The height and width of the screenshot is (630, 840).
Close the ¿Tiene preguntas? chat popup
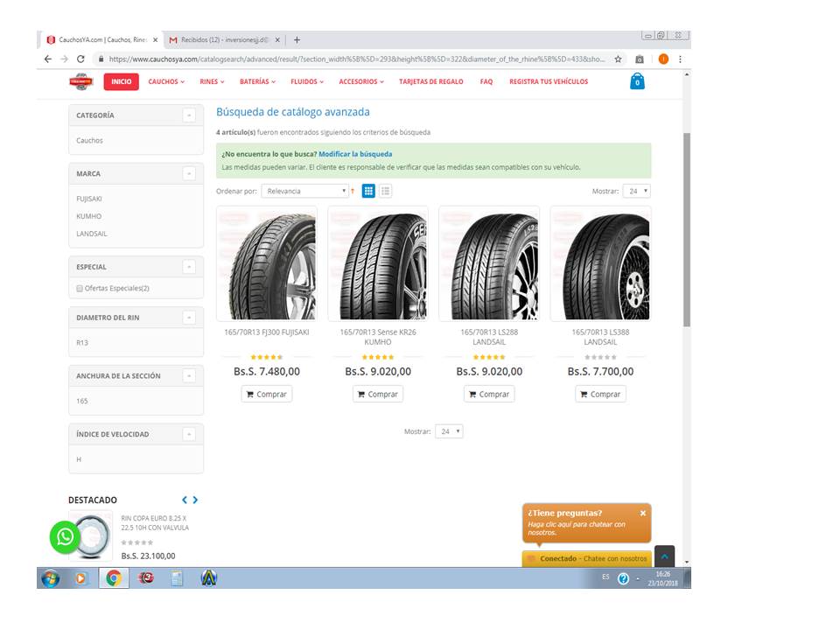tap(643, 514)
